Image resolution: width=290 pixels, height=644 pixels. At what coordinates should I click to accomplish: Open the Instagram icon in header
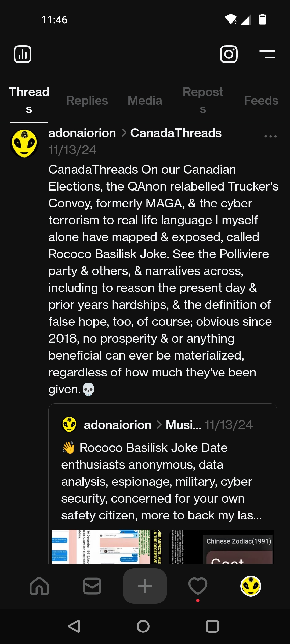tap(229, 54)
